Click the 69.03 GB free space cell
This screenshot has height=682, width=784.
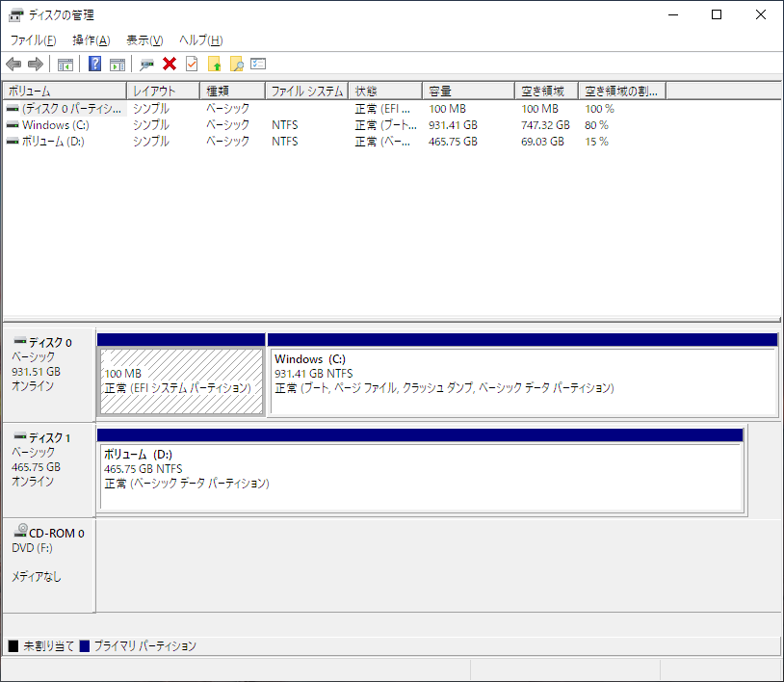pyautogui.click(x=542, y=142)
